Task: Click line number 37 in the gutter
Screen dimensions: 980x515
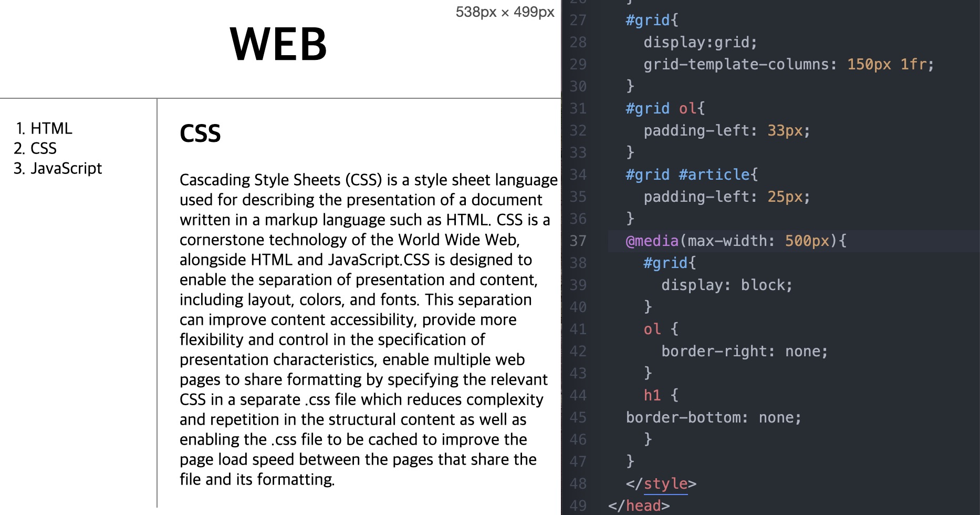Action: click(x=578, y=241)
